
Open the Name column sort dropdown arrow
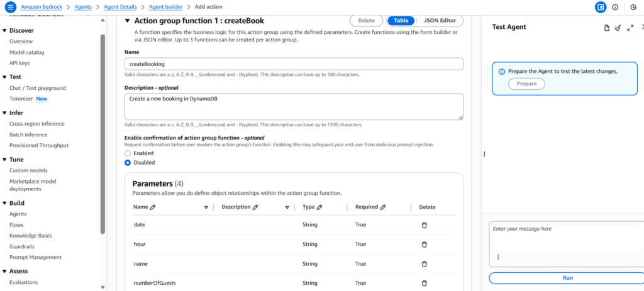tap(206, 207)
